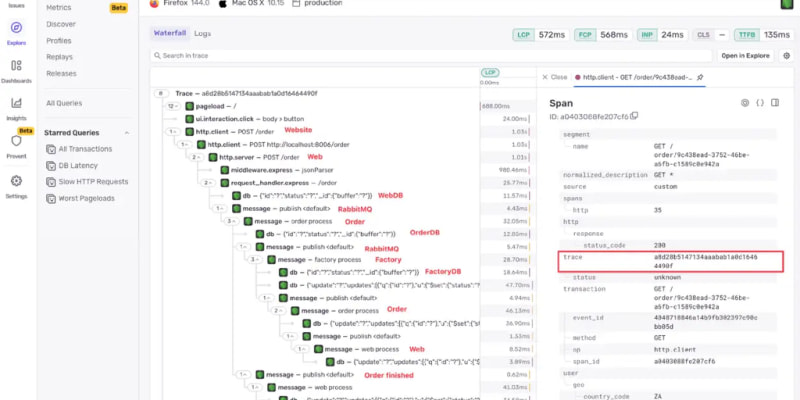
Task: Pin the http.client span tab
Action: pyautogui.click(x=700, y=77)
